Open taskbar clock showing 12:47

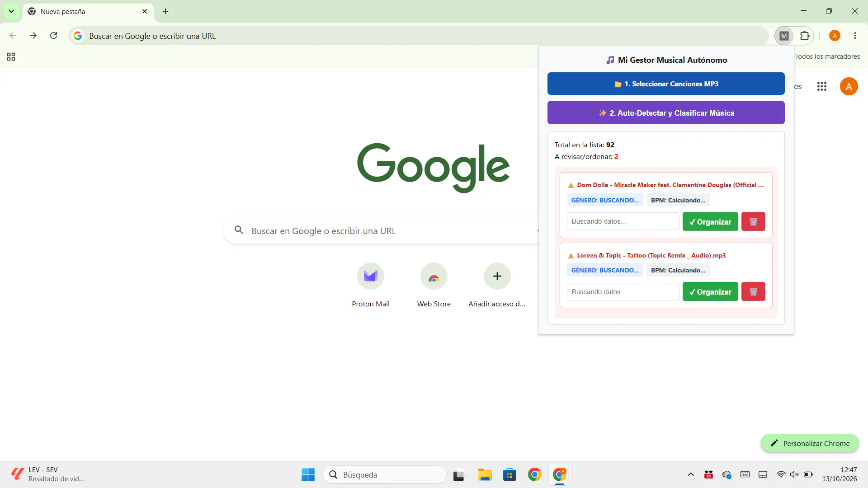[x=839, y=474]
